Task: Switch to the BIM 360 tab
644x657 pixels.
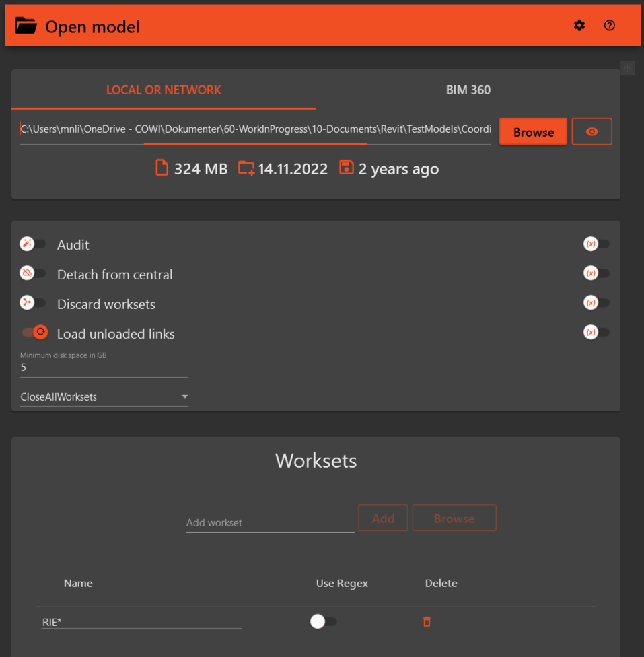Action: 468,90
